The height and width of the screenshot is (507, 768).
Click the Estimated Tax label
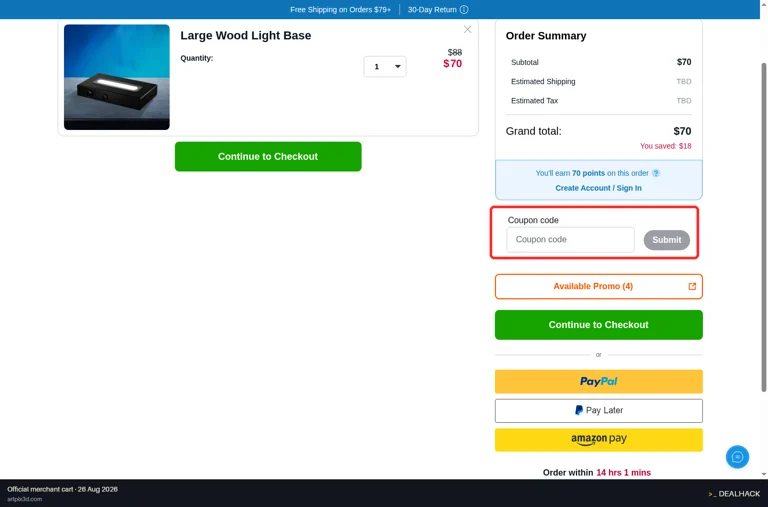click(x=534, y=100)
